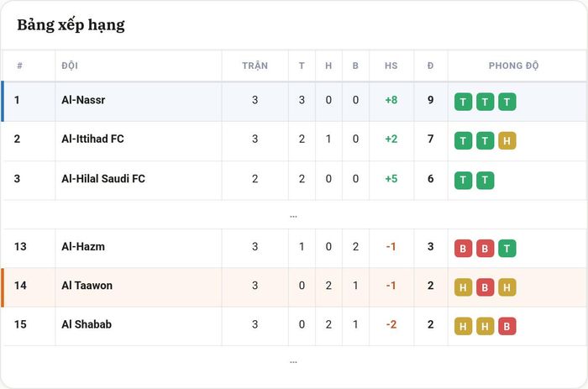Sort by the TRẬN column header
Viewport: 588px width, 389px height.
pyautogui.click(x=255, y=66)
